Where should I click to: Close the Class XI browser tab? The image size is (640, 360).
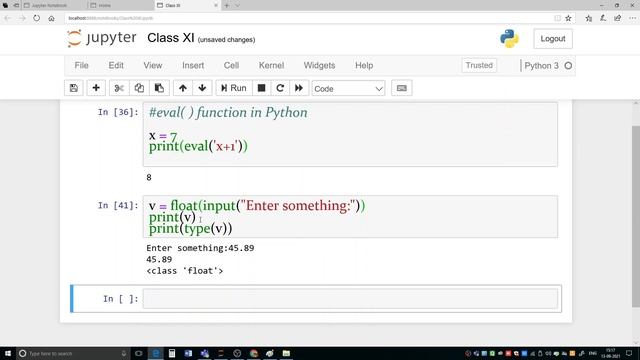coord(216,5)
